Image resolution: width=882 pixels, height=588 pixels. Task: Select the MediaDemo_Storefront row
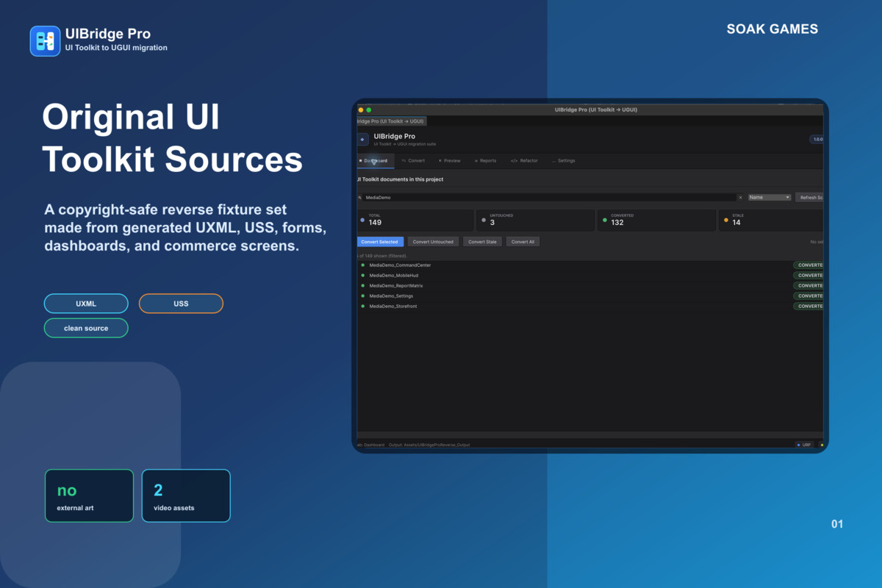point(590,306)
